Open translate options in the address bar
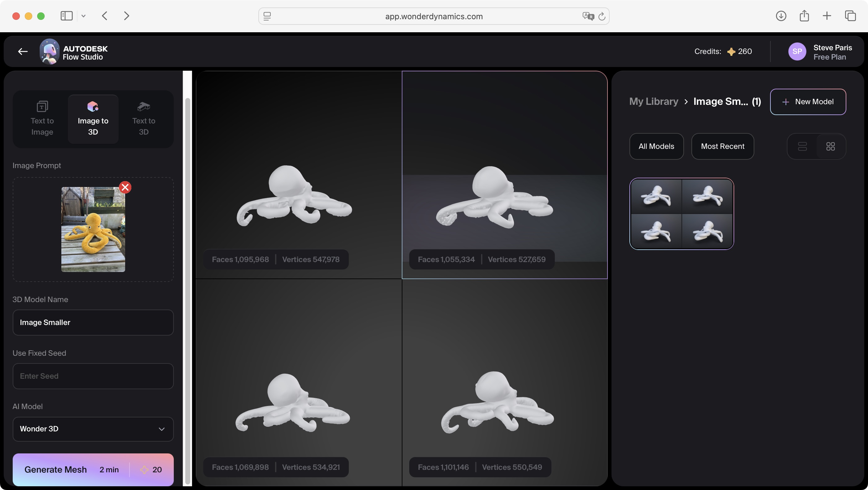The height and width of the screenshot is (490, 868). [588, 16]
